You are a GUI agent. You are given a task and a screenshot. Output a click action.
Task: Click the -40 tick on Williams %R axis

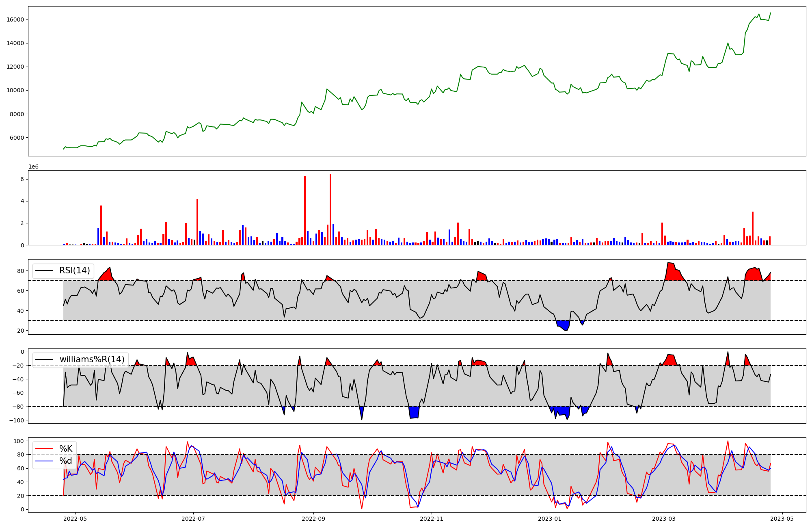click(18, 379)
